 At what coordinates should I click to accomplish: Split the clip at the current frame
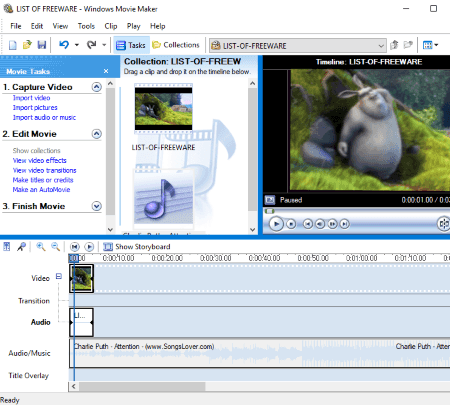444,224
